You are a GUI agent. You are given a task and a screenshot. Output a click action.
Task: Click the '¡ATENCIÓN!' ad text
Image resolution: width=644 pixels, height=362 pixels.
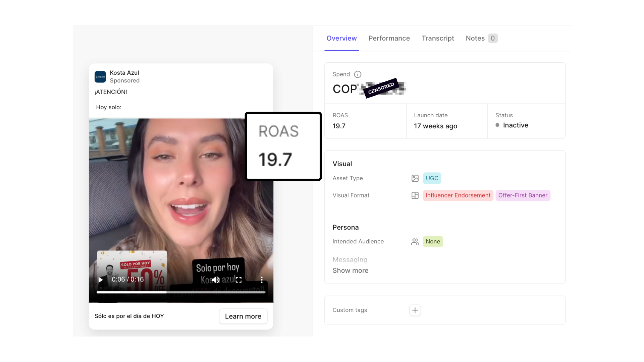coord(111,92)
